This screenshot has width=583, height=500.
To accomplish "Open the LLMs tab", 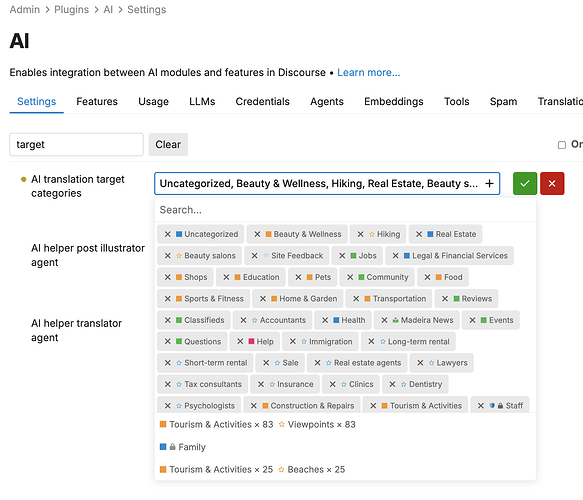I will coord(202,101).
